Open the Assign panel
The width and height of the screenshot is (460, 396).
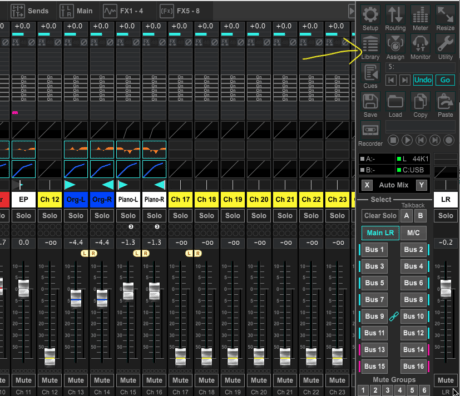(x=395, y=47)
